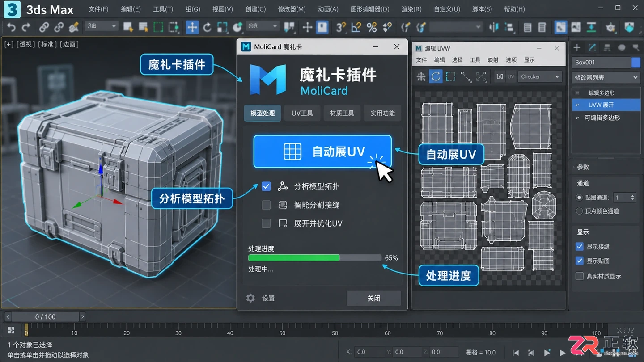Activate the Select and Rotate tool

tap(207, 27)
